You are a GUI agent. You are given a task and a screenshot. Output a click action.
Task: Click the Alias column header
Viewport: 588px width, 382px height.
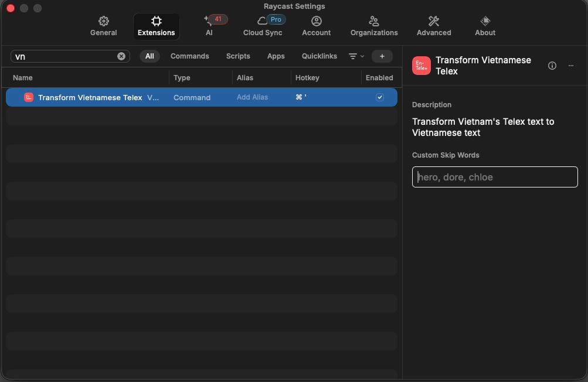click(x=245, y=77)
